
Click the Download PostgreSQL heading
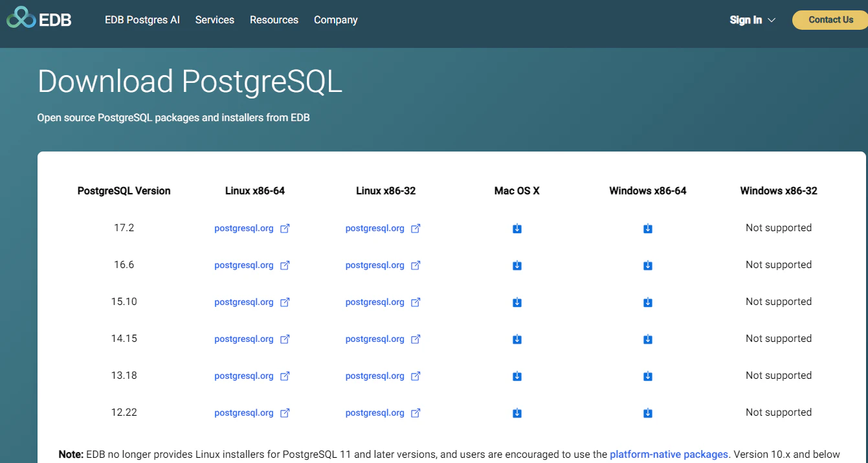coord(190,82)
